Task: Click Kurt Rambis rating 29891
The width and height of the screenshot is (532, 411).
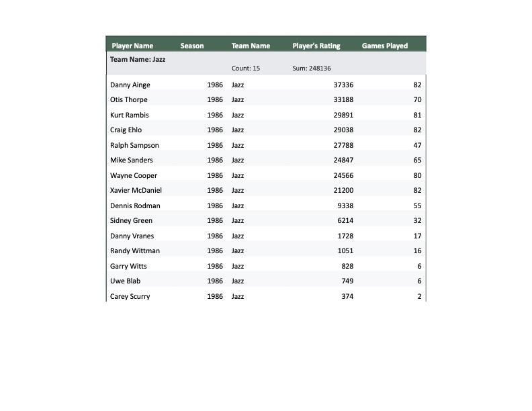Action: click(343, 115)
